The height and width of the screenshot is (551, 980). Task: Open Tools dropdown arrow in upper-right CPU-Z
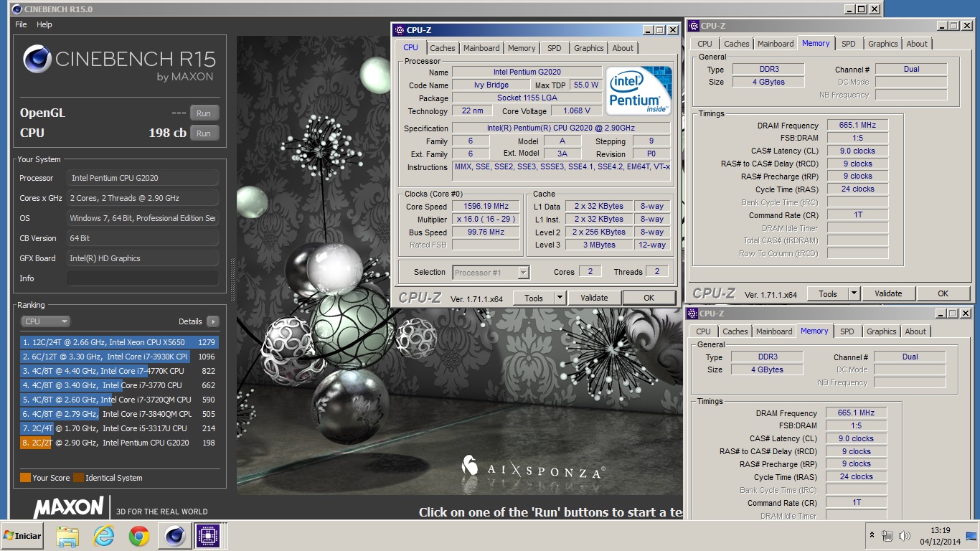[x=854, y=293]
